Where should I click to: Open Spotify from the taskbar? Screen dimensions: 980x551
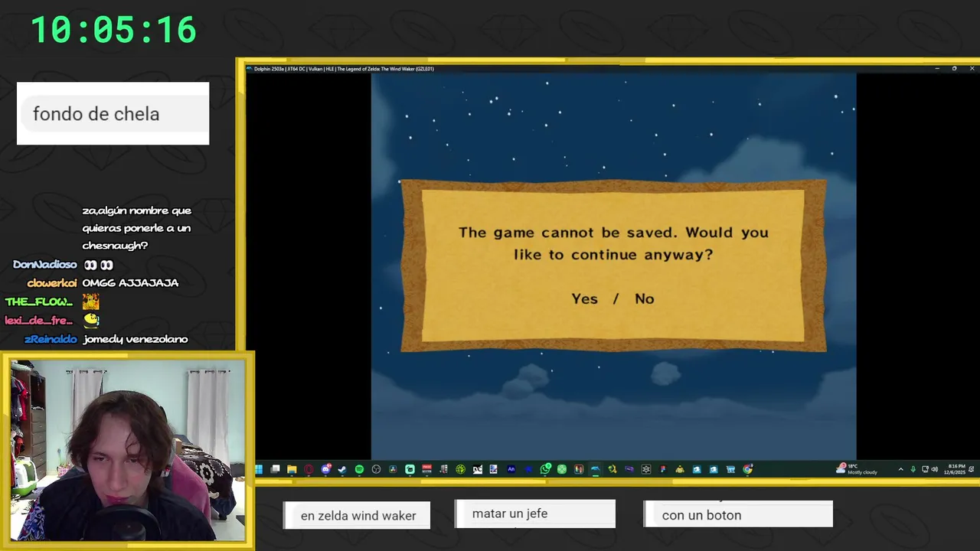tap(359, 469)
